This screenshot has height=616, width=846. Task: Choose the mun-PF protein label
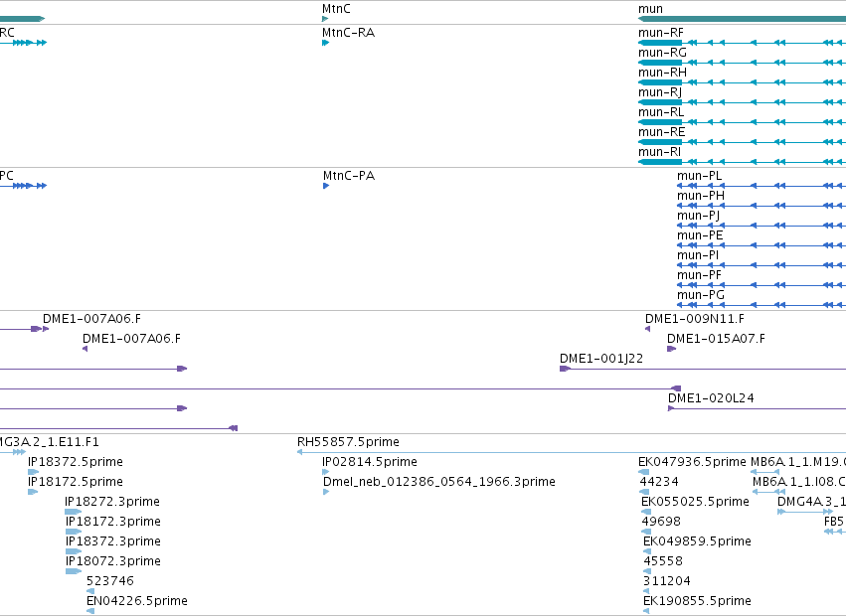(699, 276)
